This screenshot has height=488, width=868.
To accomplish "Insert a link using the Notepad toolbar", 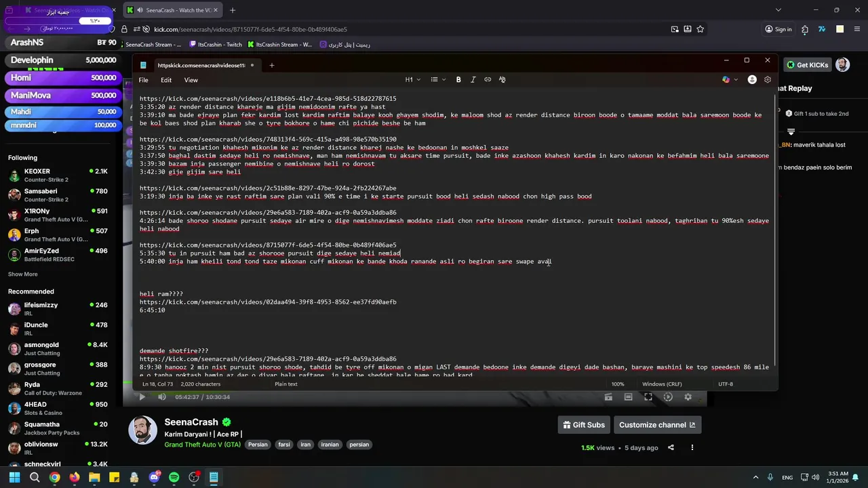I will [x=488, y=79].
